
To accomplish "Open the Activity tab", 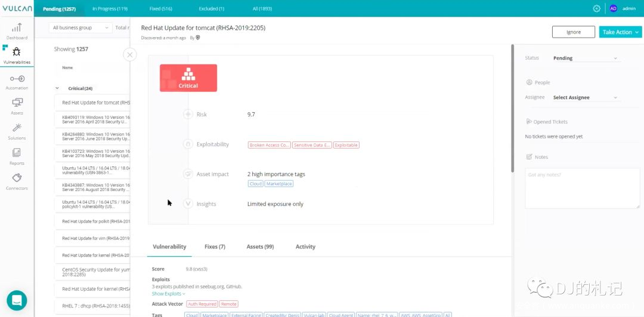I will point(305,247).
